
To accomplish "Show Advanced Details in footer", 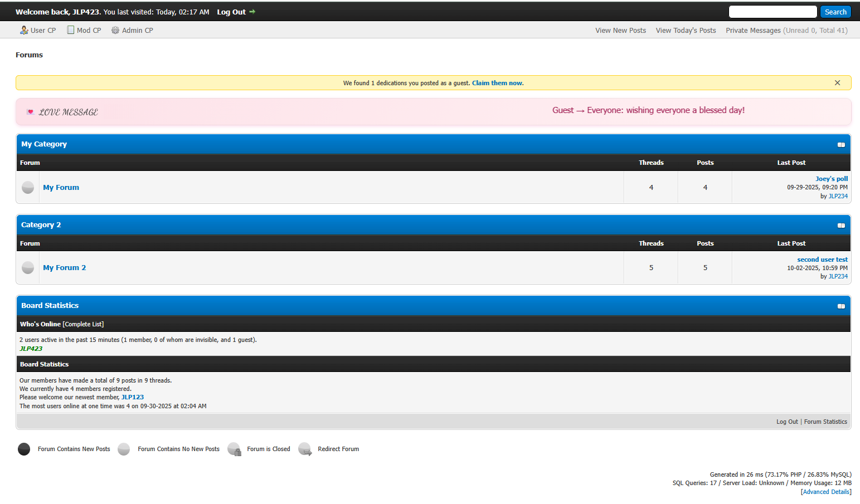I will click(825, 492).
